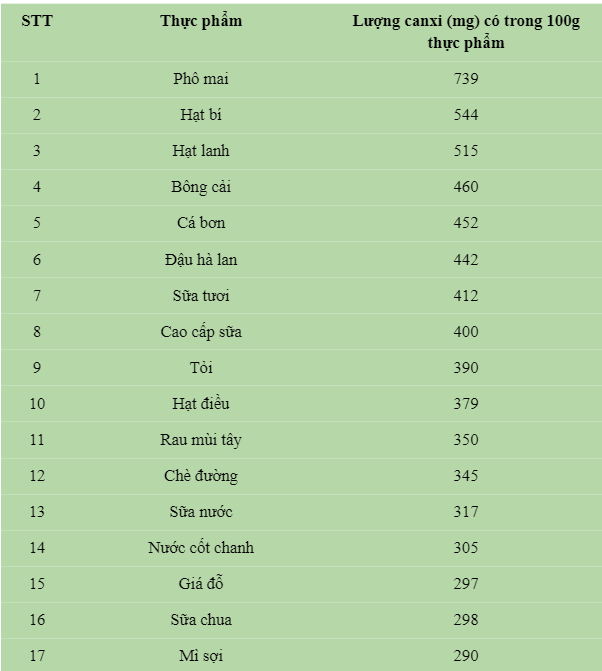Viewport: 602px width, 671px height.
Task: Click the Chè đường cell
Action: pos(201,476)
